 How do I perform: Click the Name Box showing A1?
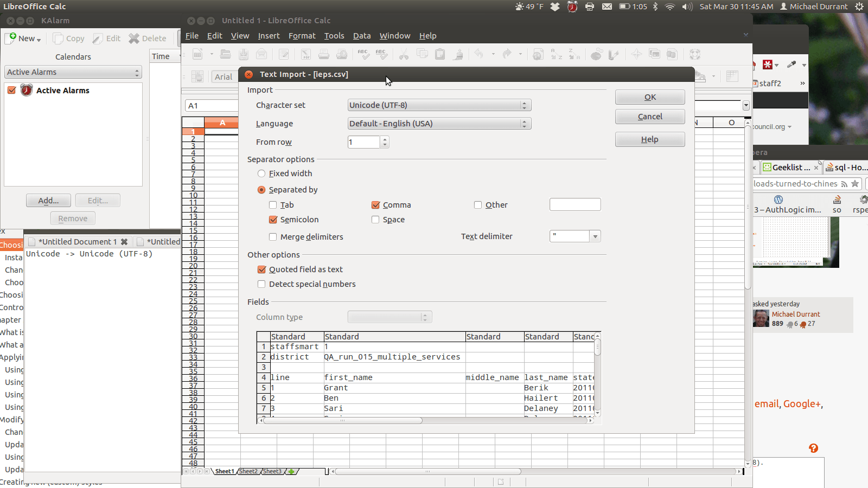pyautogui.click(x=211, y=106)
